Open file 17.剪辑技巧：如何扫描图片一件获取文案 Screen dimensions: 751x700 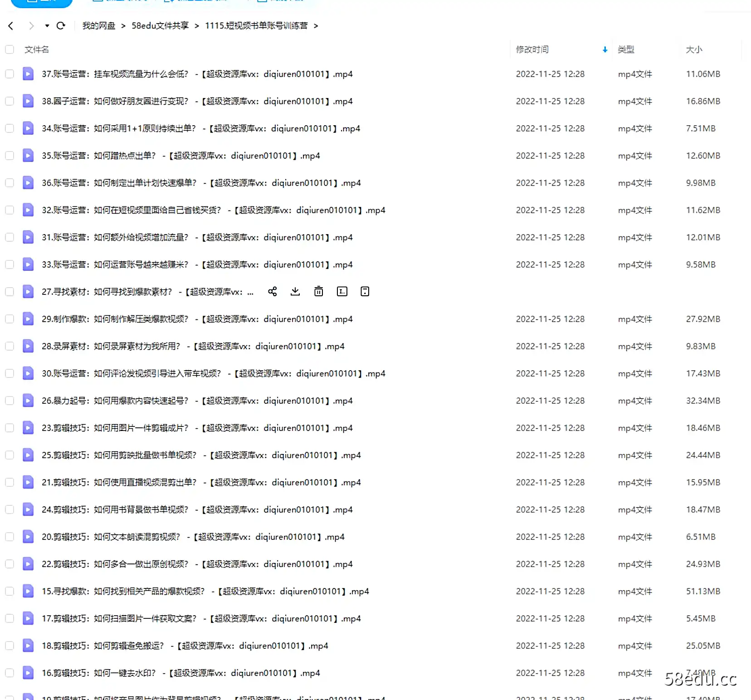click(x=201, y=618)
